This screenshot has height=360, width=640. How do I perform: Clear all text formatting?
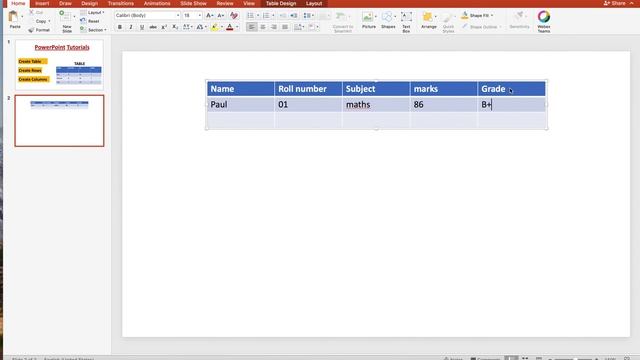pyautogui.click(x=234, y=16)
